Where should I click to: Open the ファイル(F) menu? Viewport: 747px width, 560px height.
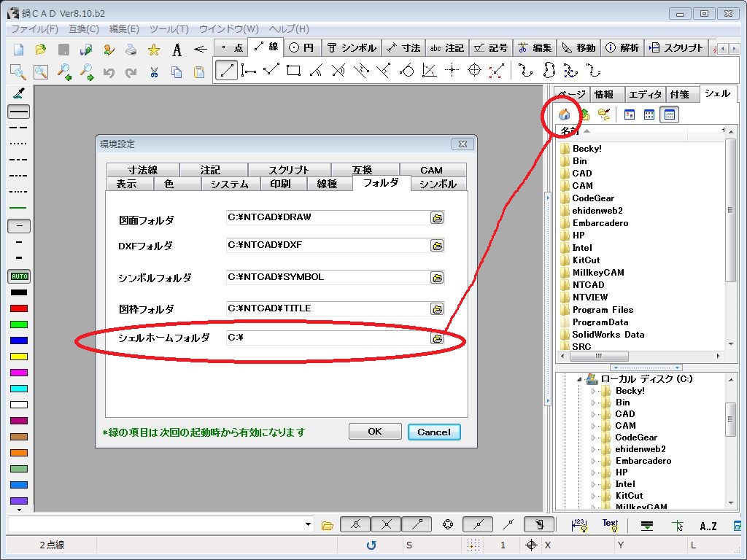click(x=34, y=29)
